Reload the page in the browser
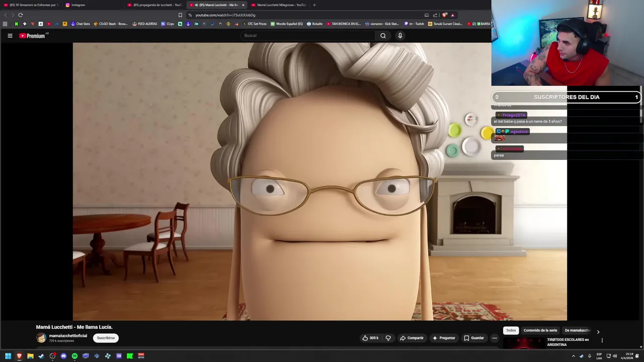 click(20, 15)
